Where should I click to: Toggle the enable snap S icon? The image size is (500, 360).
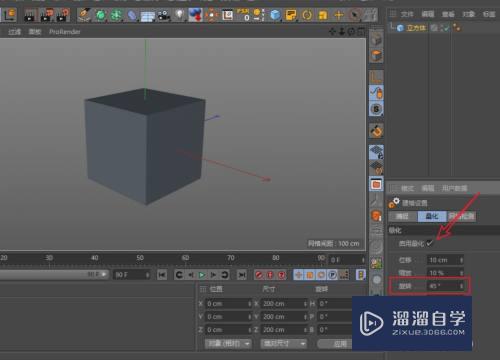(x=376, y=109)
